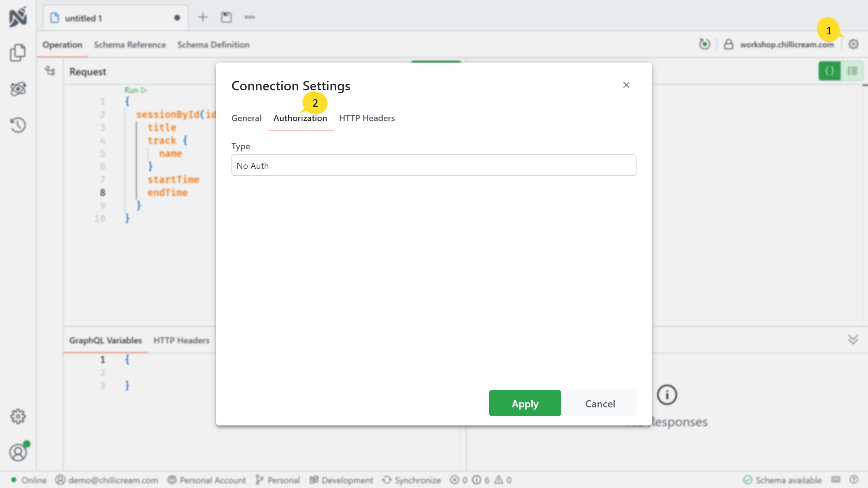This screenshot has width=868, height=488.
Task: Collapse the response panel with the double chevron
Action: tap(852, 340)
